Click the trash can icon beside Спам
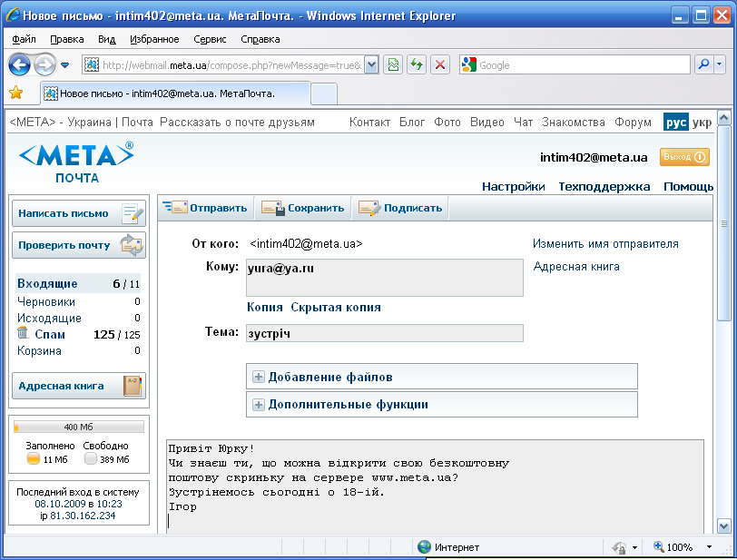This screenshot has width=737, height=560. pos(23,333)
